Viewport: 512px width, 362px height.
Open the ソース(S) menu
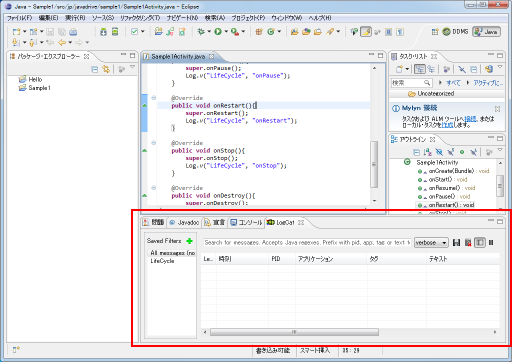103,18
